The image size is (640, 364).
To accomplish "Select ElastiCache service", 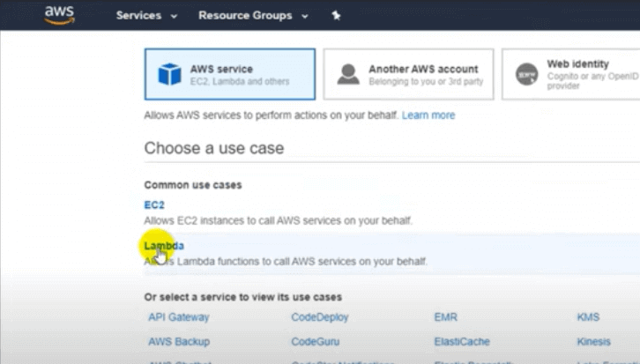I will click(462, 342).
